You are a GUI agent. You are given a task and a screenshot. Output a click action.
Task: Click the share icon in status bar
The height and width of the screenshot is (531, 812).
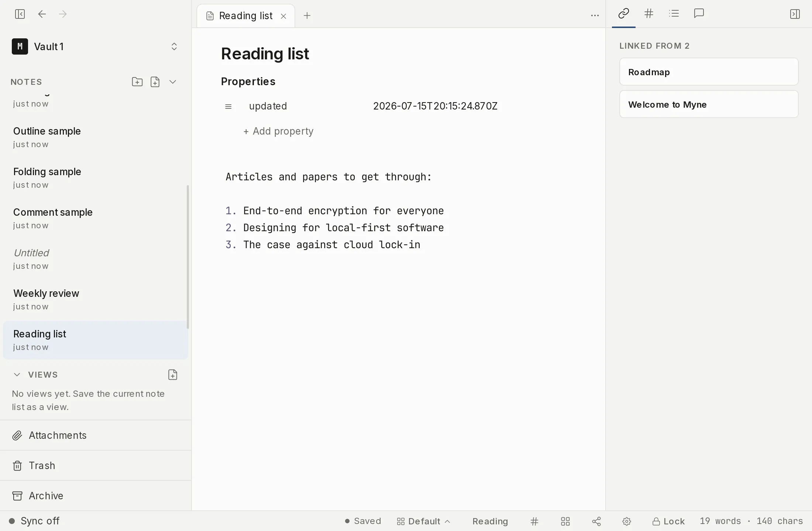[596, 521]
